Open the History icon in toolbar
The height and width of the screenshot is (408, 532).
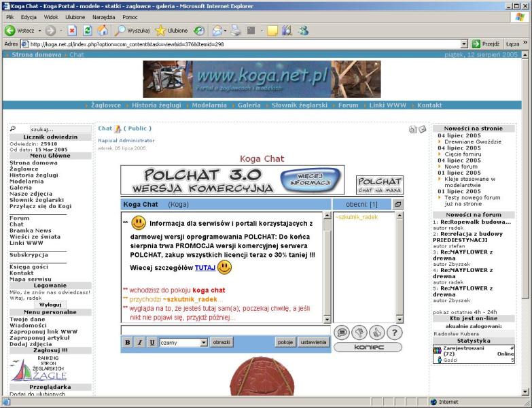click(x=199, y=31)
